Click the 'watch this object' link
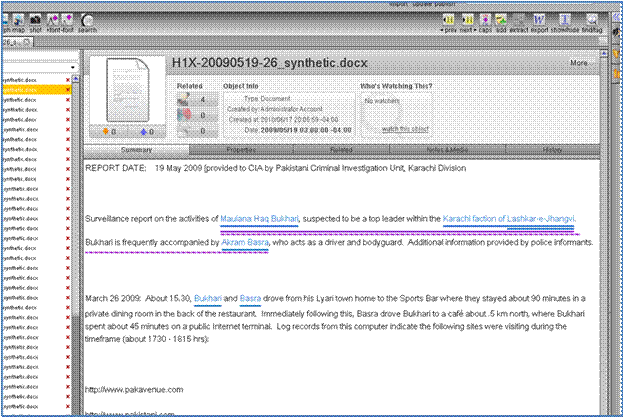Image resolution: width=624 pixels, height=418 pixels. tap(405, 129)
